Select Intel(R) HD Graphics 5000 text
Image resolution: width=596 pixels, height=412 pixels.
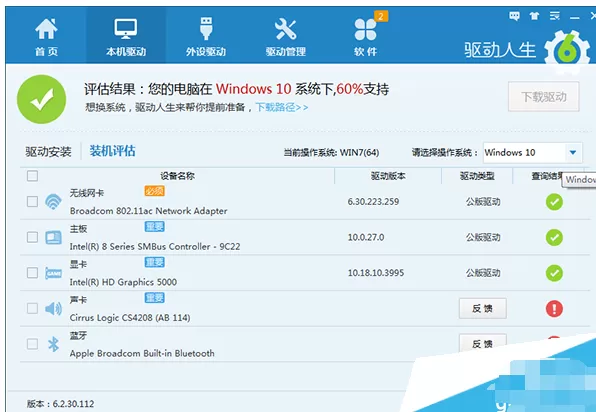[123, 282]
